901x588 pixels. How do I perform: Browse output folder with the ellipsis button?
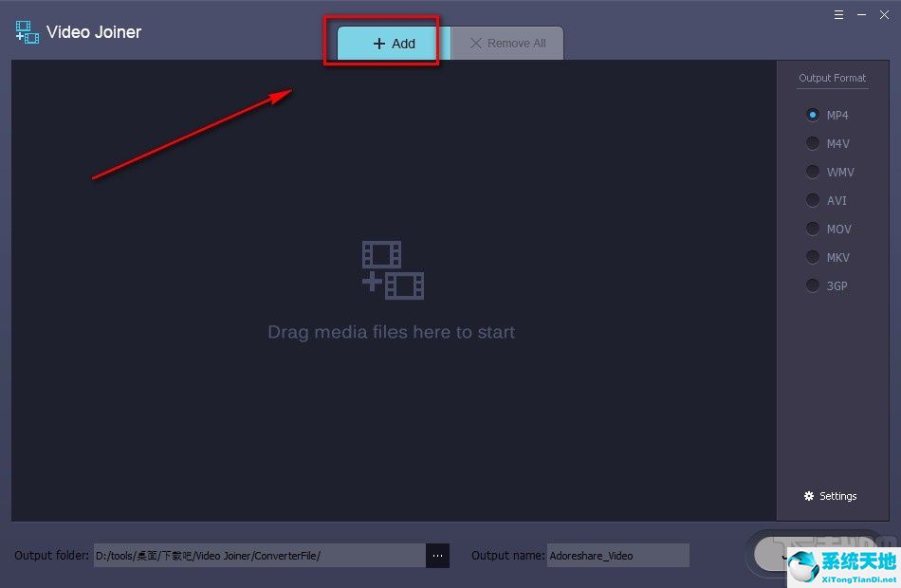(437, 556)
